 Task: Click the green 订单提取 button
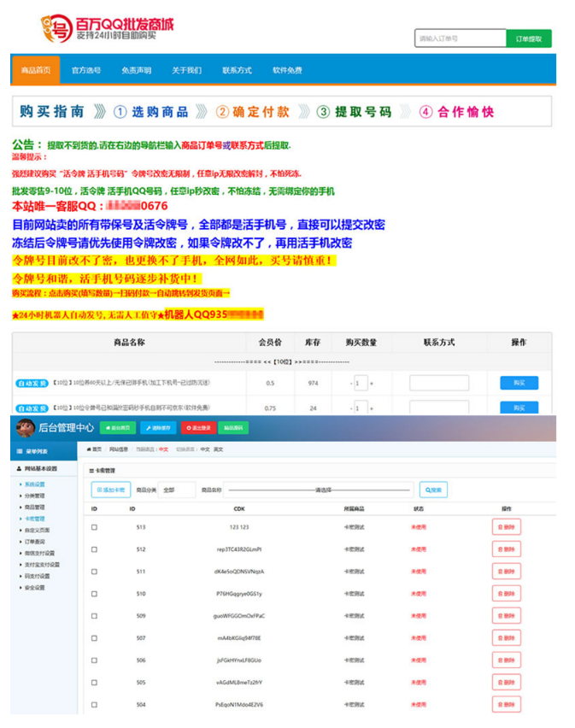tap(529, 39)
